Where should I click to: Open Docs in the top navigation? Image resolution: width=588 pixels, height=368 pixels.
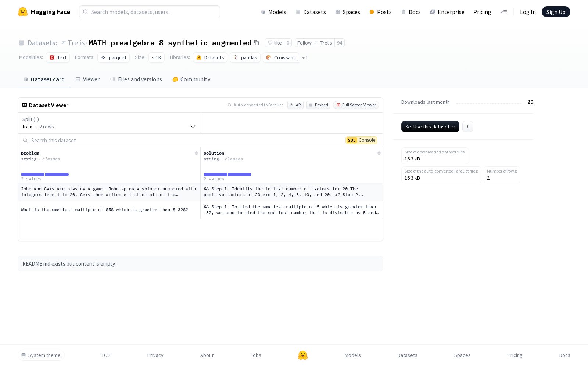point(411,12)
